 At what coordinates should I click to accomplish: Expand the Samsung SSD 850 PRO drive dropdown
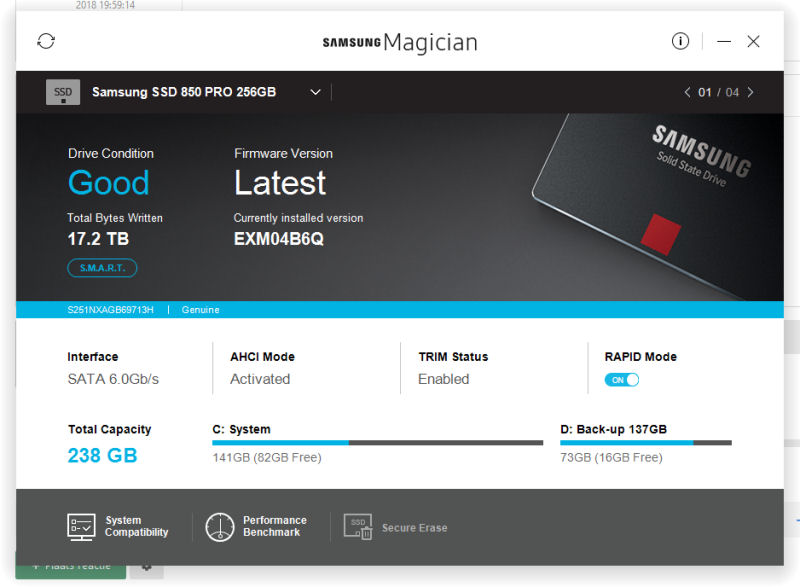315,92
